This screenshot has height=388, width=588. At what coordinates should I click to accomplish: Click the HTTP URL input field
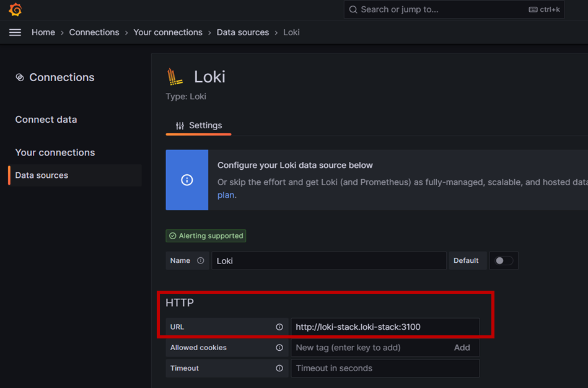click(x=385, y=327)
